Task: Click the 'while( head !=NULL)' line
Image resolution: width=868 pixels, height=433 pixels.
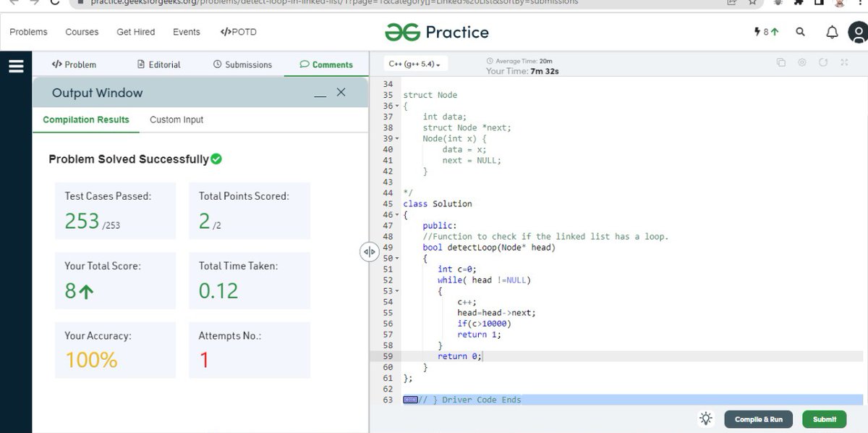Action: [x=484, y=280]
